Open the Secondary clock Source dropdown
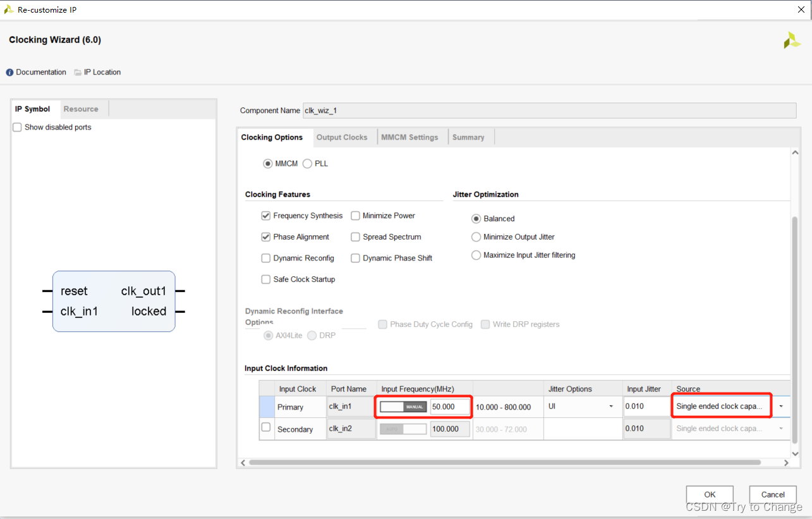Viewport: 812px width, 519px height. pyautogui.click(x=782, y=429)
